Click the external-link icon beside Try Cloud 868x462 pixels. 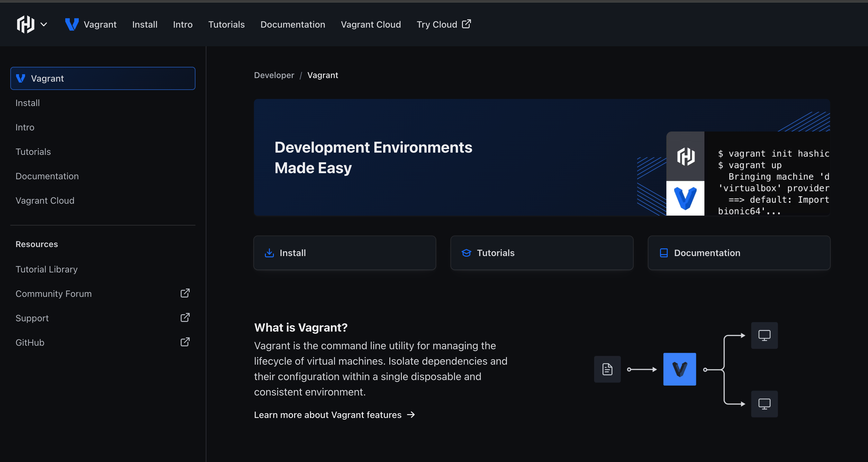466,24
